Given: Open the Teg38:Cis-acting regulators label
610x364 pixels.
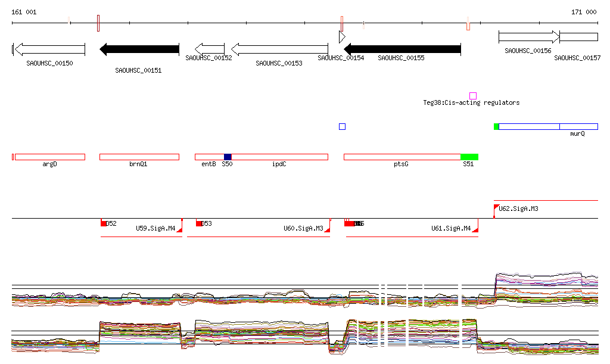Looking at the screenshot, I should pyautogui.click(x=471, y=102).
